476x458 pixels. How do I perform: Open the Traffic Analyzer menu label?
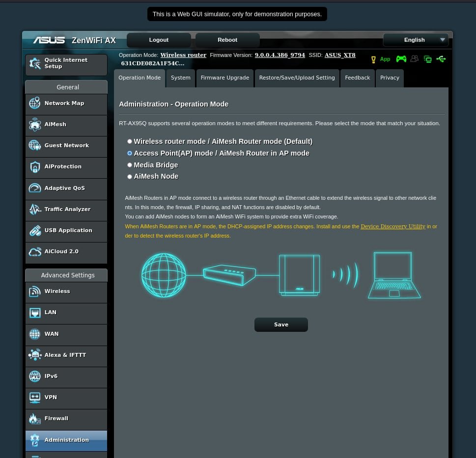67,209
